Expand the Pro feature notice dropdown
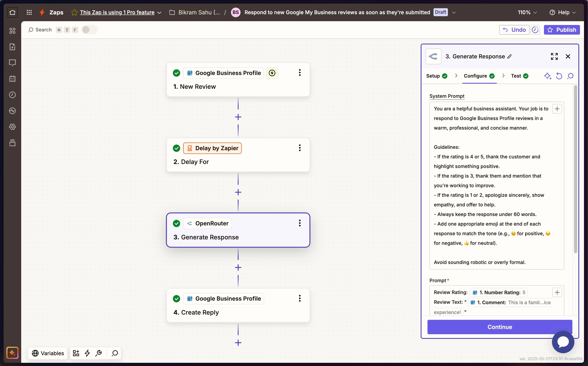The image size is (588, 366). click(159, 13)
